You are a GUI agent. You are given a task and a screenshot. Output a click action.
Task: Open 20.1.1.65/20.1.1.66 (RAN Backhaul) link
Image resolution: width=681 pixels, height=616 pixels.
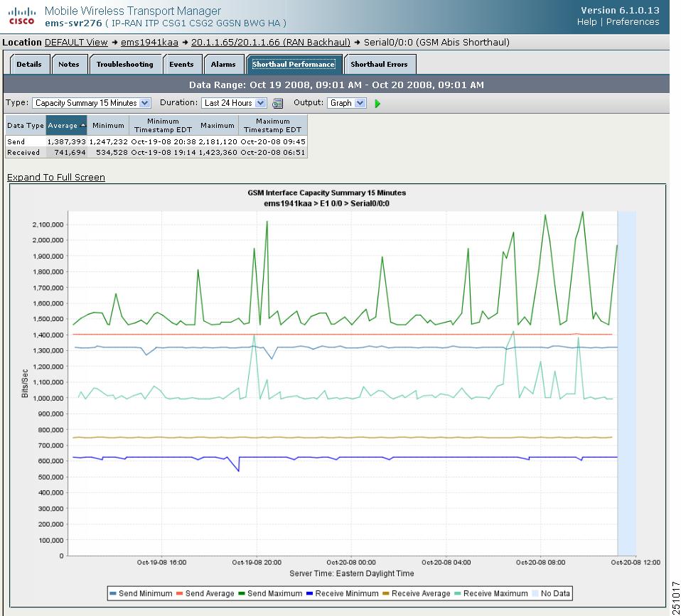tap(271, 42)
